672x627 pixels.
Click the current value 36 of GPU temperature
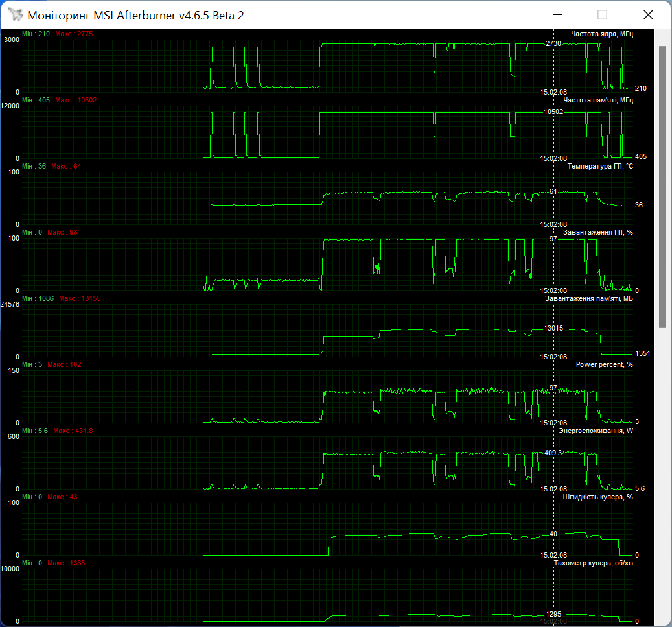(639, 204)
